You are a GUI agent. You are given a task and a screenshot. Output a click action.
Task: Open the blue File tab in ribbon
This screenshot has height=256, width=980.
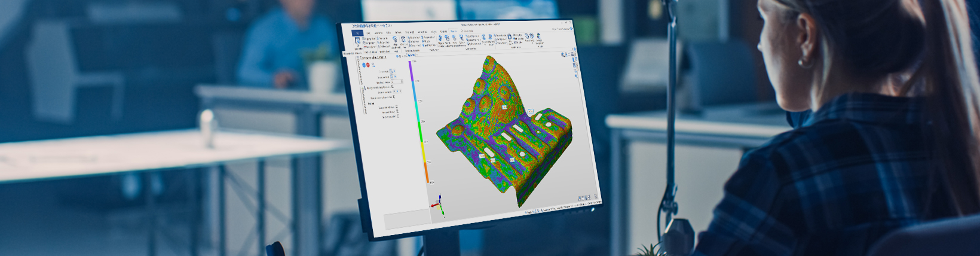coord(357,32)
